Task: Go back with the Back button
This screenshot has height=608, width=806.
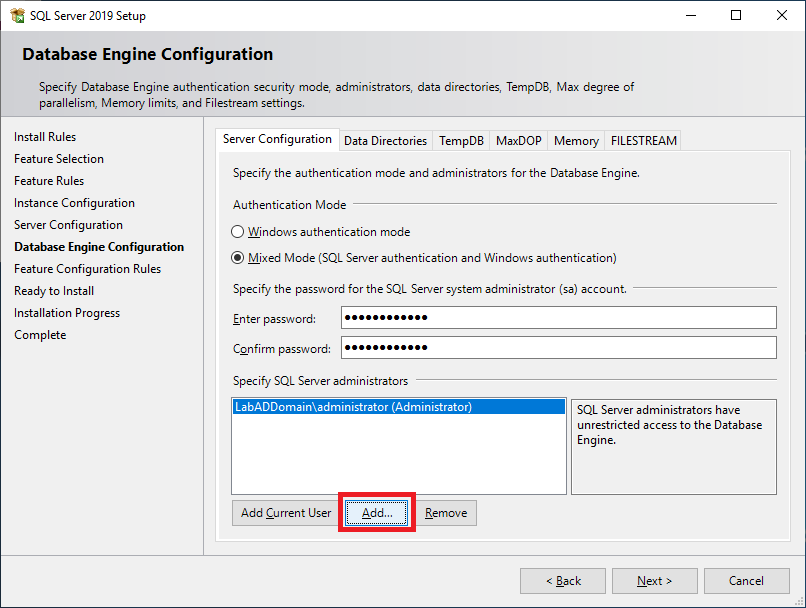Action: (562, 581)
